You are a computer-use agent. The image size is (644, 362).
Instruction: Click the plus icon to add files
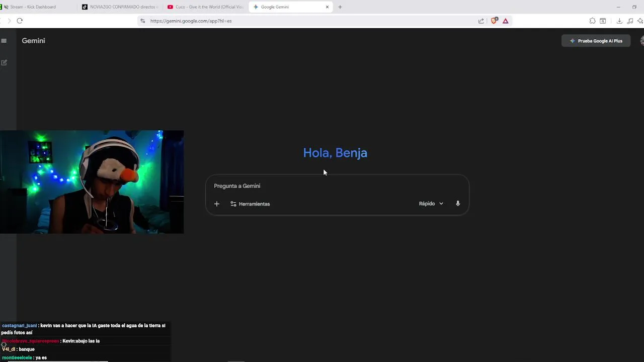click(217, 204)
